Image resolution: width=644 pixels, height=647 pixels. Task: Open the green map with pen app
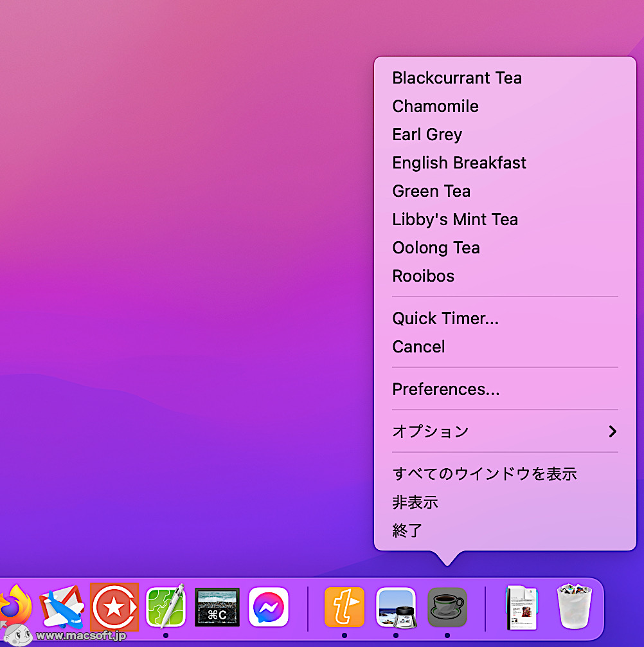165,607
